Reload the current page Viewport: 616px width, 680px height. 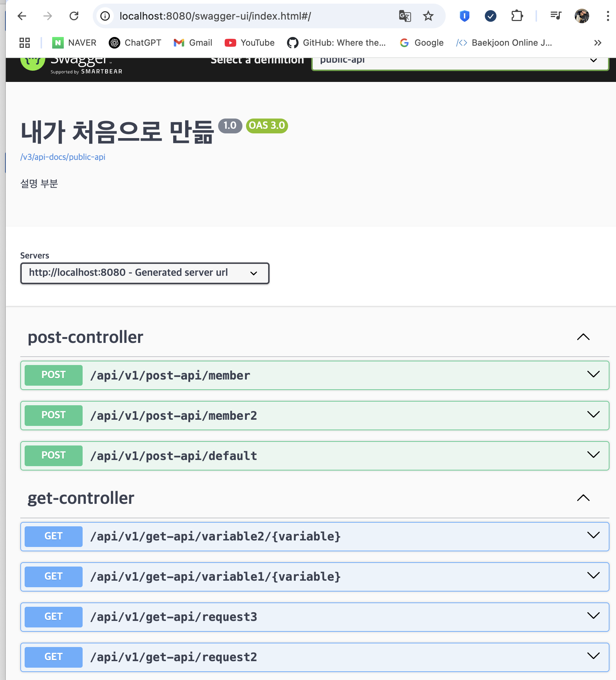74,16
